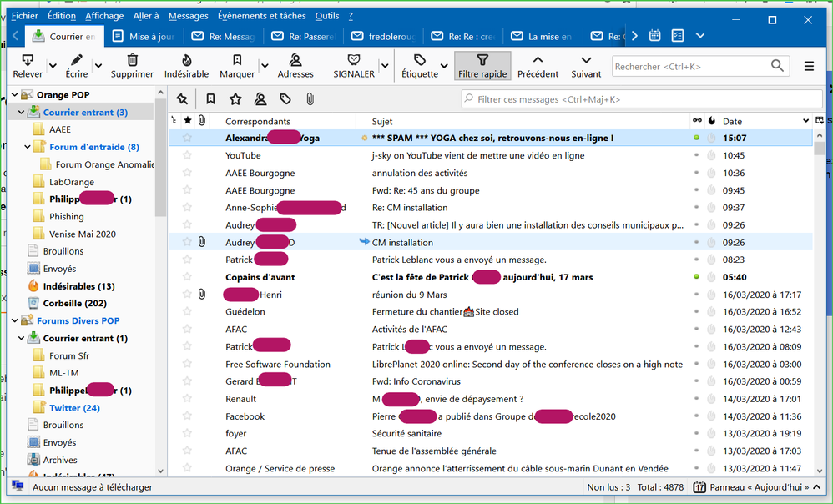
Task: Toggle starred-only quick filter
Action: click(235, 98)
